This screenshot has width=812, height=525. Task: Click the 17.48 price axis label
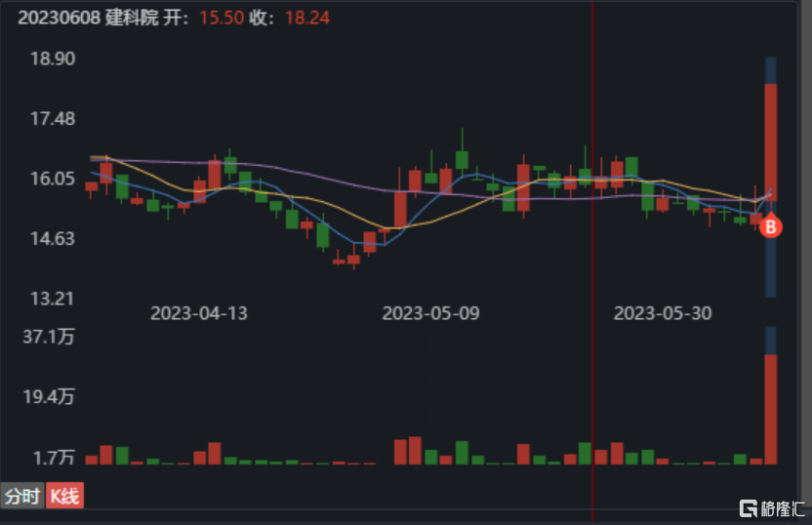(53, 119)
